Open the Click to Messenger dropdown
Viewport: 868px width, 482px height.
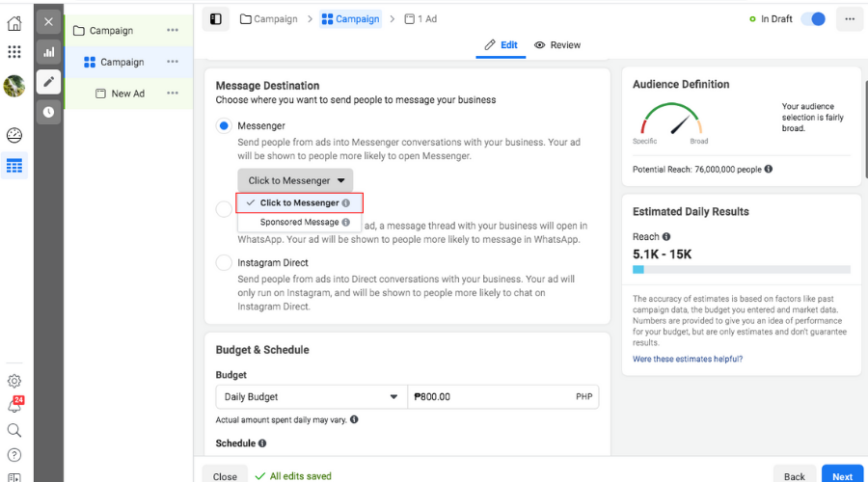296,180
